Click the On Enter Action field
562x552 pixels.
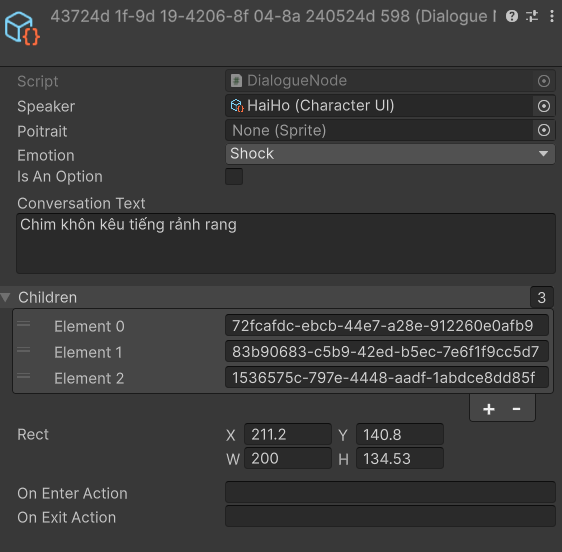click(x=390, y=492)
